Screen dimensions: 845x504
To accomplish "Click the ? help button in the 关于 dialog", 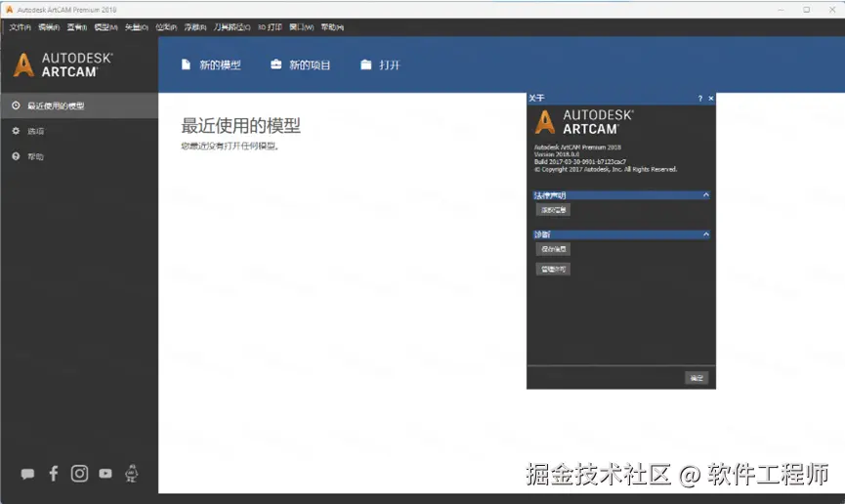I will (700, 98).
